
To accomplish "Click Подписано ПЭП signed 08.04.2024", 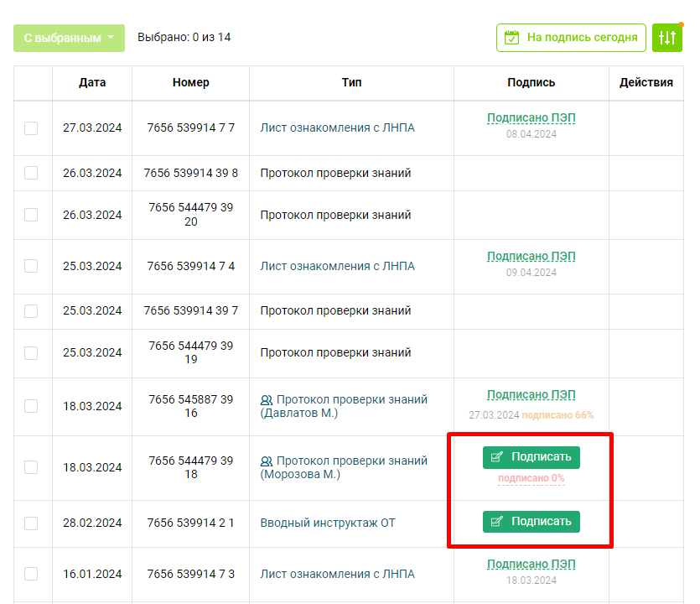I will point(531,118).
